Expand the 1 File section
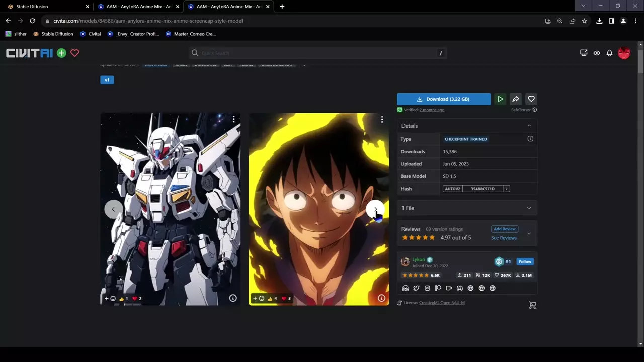 point(529,208)
